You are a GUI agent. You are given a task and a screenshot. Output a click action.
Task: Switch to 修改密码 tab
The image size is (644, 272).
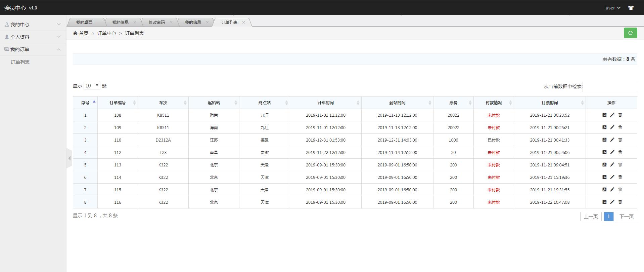pos(156,22)
